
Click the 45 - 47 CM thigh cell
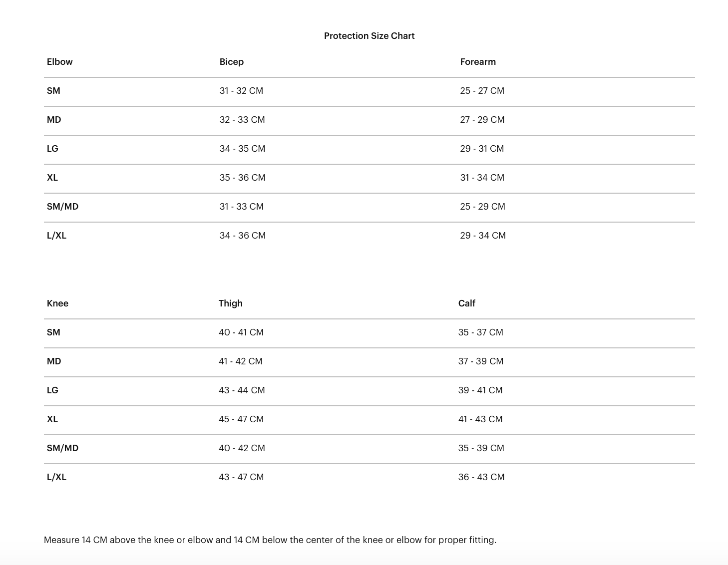(x=241, y=419)
